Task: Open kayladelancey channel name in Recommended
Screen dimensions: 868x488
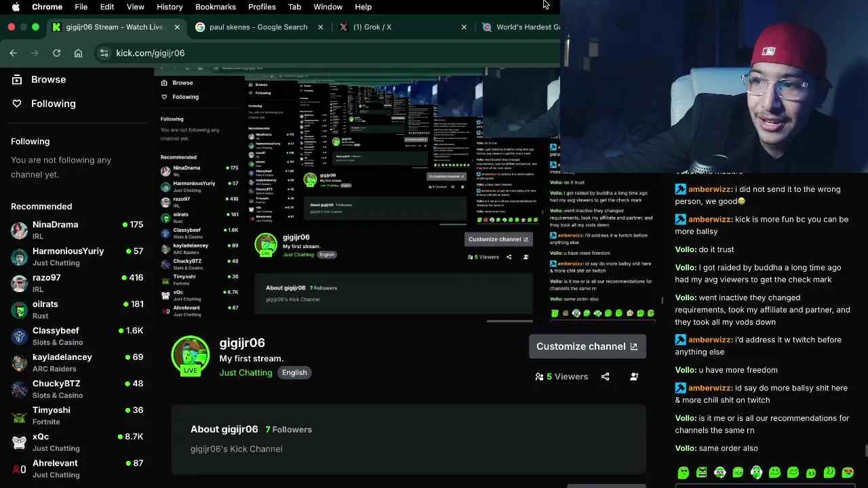Action: tap(62, 357)
